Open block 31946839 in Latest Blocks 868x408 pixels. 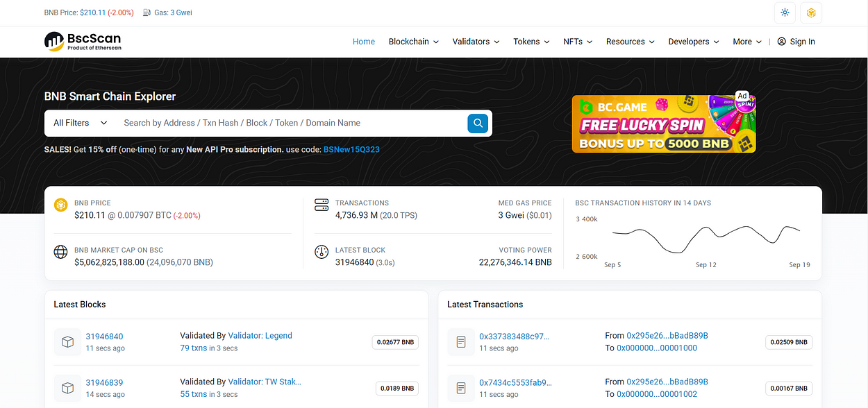click(x=104, y=382)
